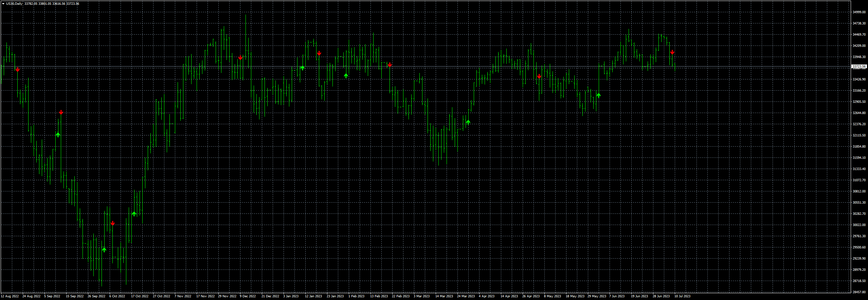Click the 14 Mar 2023 date label

(x=444, y=296)
